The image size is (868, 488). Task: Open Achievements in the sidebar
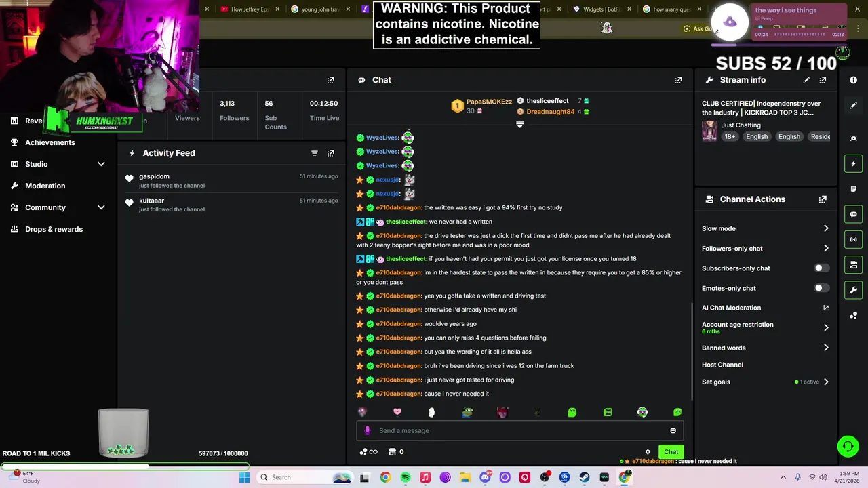50,142
